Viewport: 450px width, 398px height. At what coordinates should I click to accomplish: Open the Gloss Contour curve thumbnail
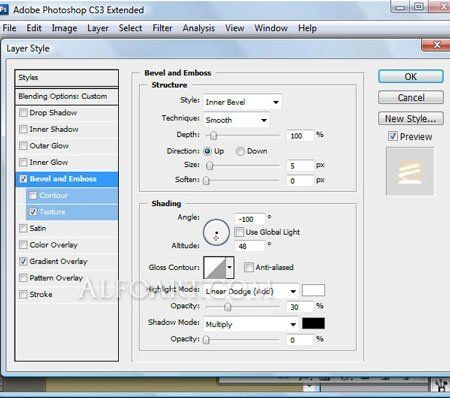(214, 267)
